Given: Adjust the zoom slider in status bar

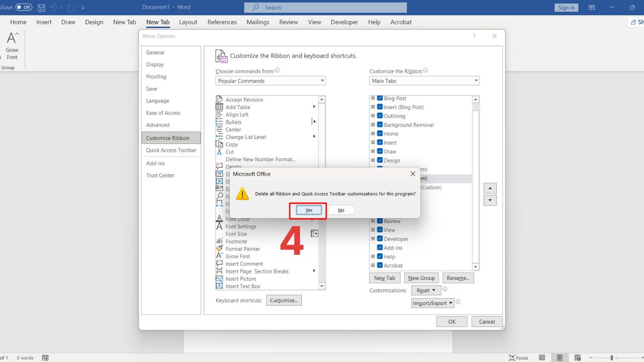Looking at the screenshot, I should pos(611,358).
